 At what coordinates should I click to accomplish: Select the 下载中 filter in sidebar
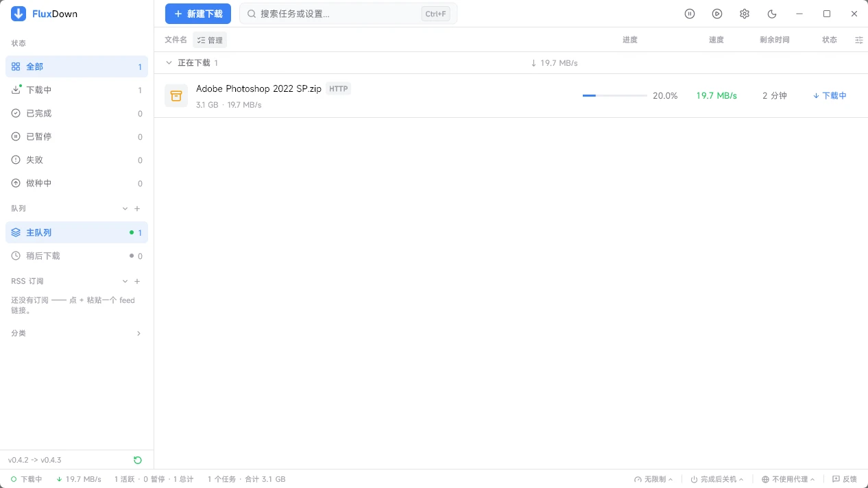pos(77,90)
